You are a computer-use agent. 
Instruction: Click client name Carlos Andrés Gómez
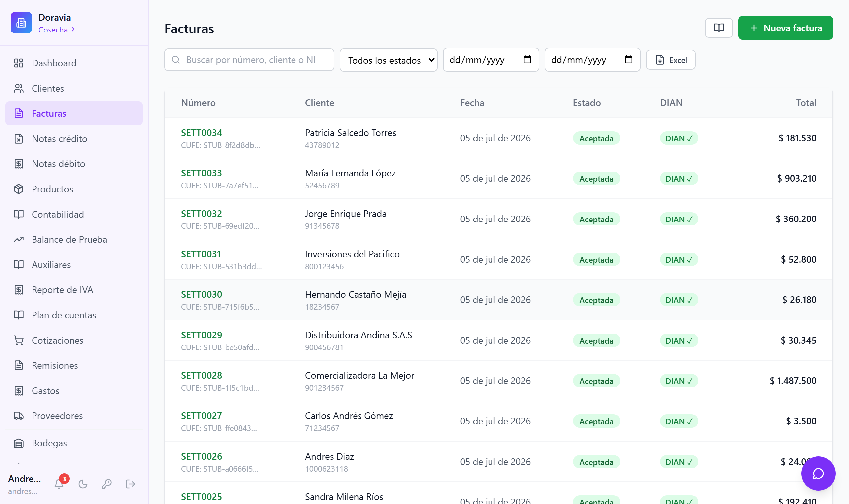(x=349, y=416)
